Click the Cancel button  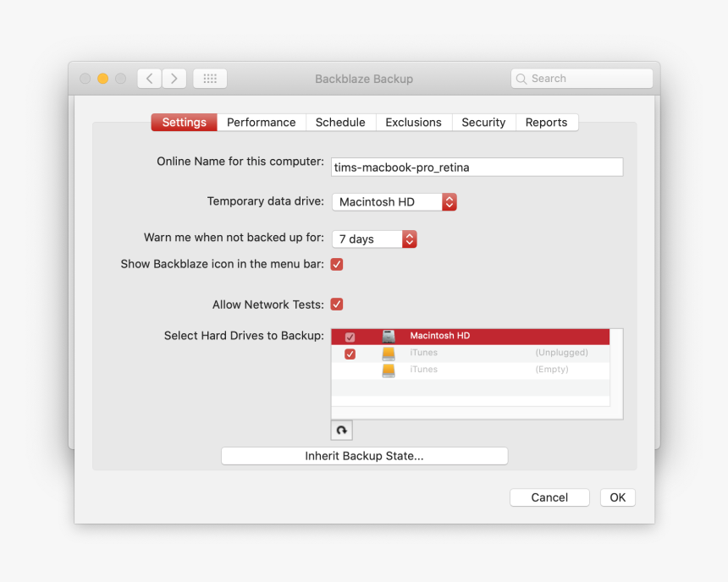(x=549, y=497)
